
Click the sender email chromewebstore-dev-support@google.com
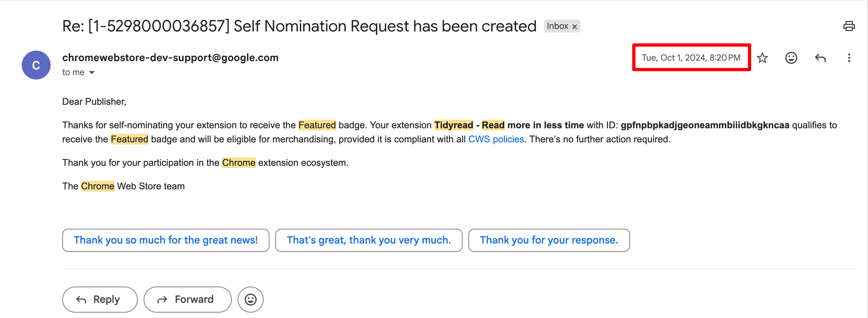tap(170, 57)
